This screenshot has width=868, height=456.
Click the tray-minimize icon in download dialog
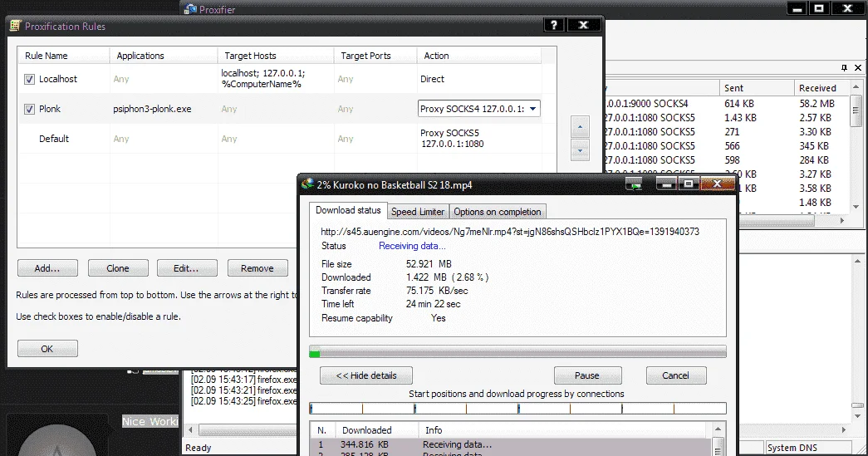coord(635,184)
